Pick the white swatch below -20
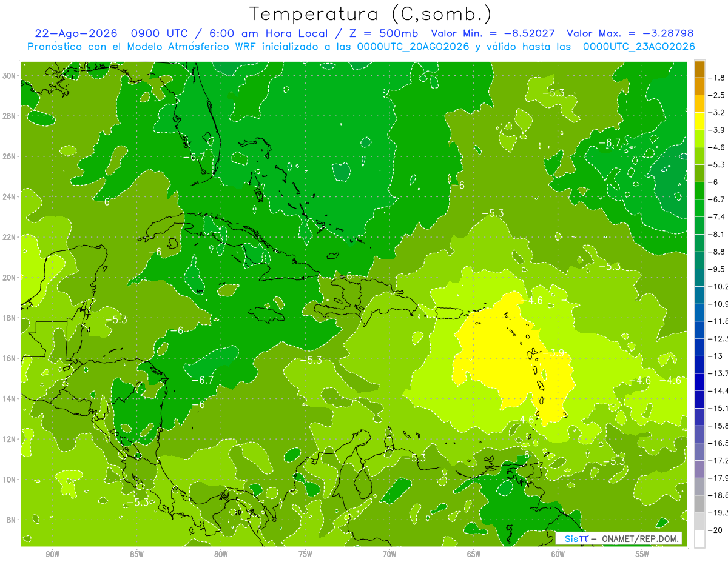The height and width of the screenshot is (562, 728). 700,539
